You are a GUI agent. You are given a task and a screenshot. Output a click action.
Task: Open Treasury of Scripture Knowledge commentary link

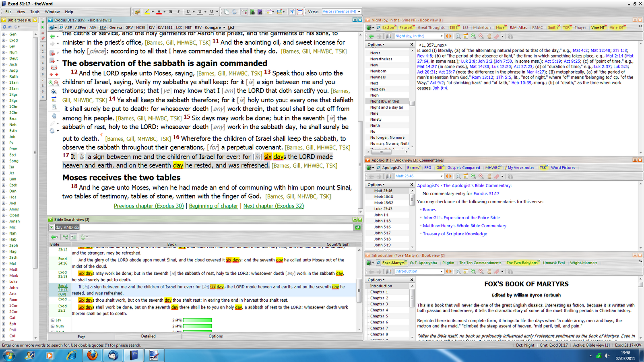[x=455, y=234]
